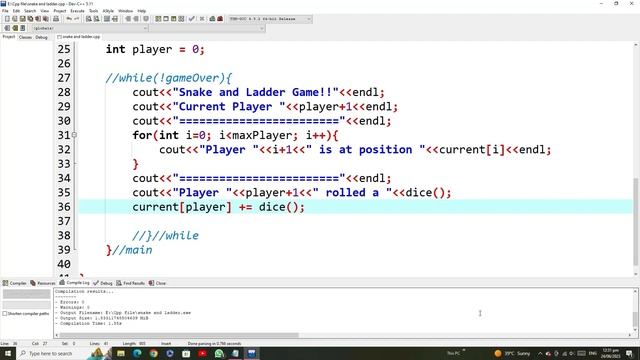Click the New file toolbar icon
Screen dimensions: 640x360
pyautogui.click(x=7, y=19)
